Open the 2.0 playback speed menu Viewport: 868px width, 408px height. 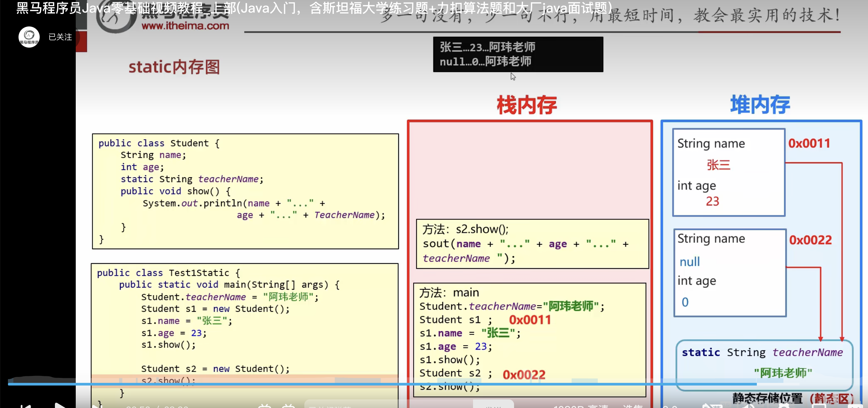coord(670,406)
